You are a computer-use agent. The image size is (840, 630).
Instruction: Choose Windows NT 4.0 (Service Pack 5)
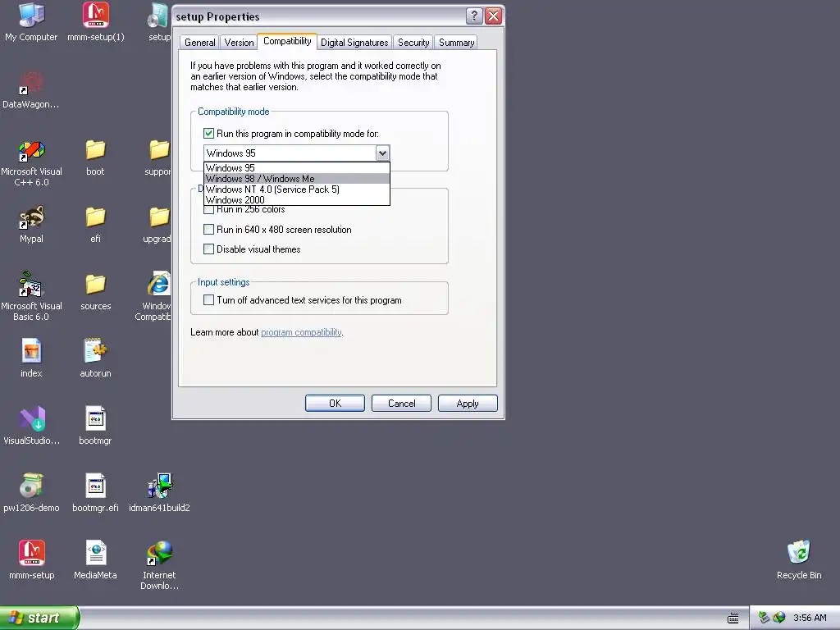[297, 189]
